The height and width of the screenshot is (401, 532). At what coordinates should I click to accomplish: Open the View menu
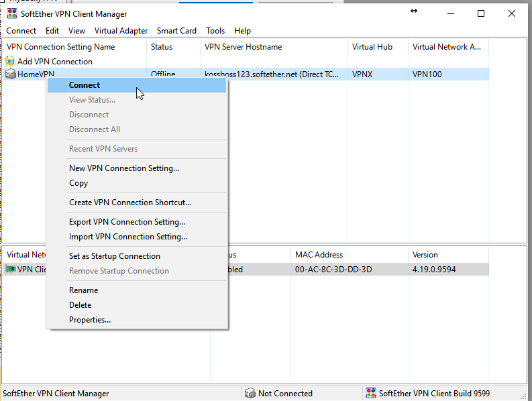[76, 31]
